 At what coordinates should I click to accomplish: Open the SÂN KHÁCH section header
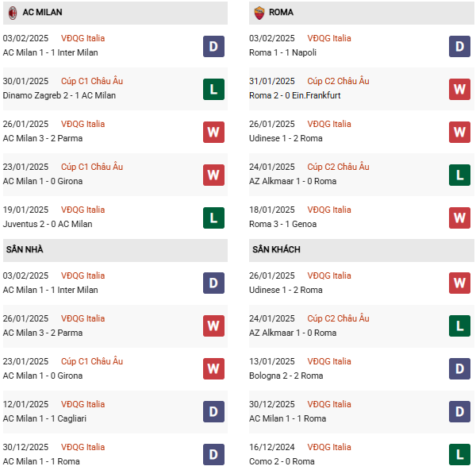pos(276,249)
